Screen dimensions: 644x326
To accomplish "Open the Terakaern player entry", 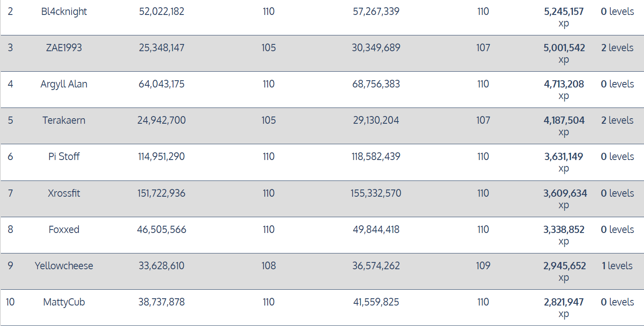I will (64, 120).
